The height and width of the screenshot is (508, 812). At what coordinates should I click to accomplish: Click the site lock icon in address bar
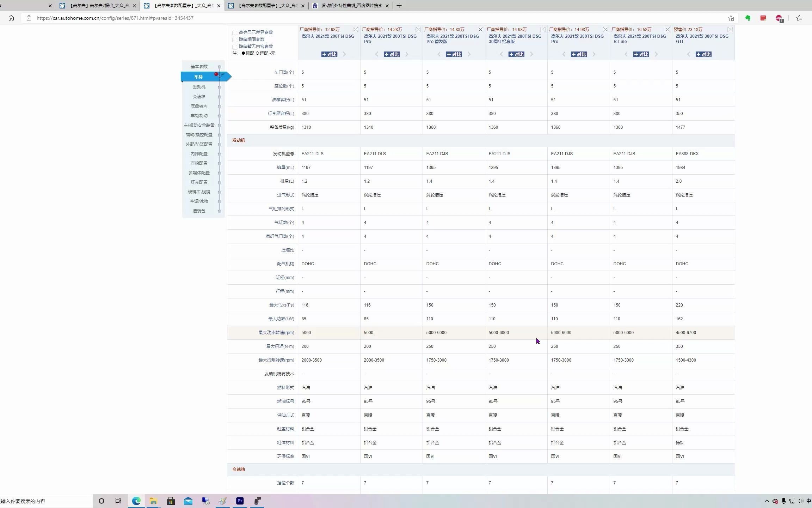pyautogui.click(x=29, y=18)
